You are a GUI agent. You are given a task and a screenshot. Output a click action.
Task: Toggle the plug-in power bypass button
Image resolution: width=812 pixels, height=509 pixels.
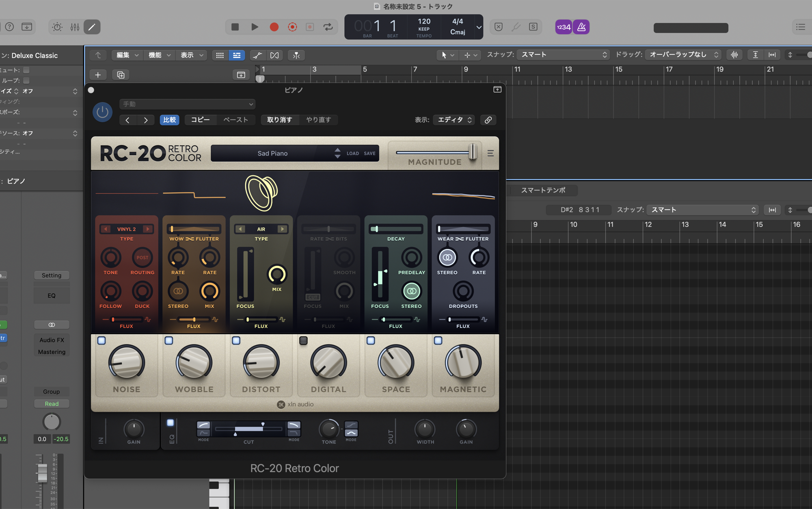(x=102, y=112)
